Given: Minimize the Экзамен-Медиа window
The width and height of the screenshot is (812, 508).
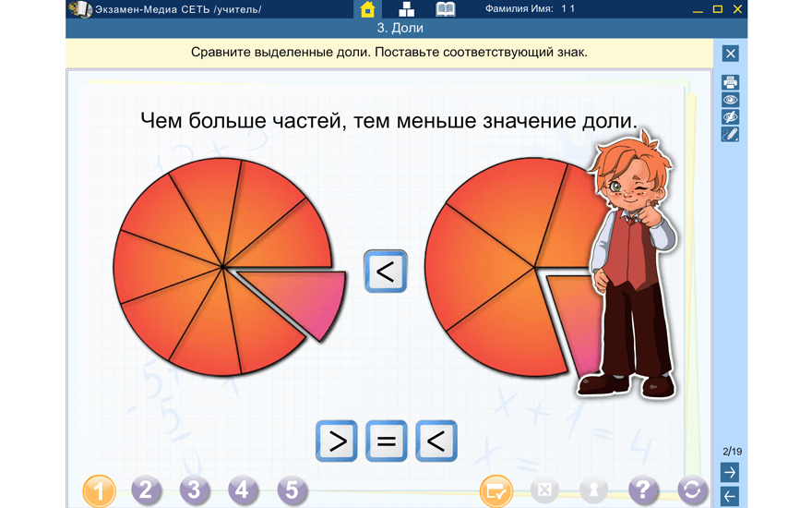Looking at the screenshot, I should 698,10.
